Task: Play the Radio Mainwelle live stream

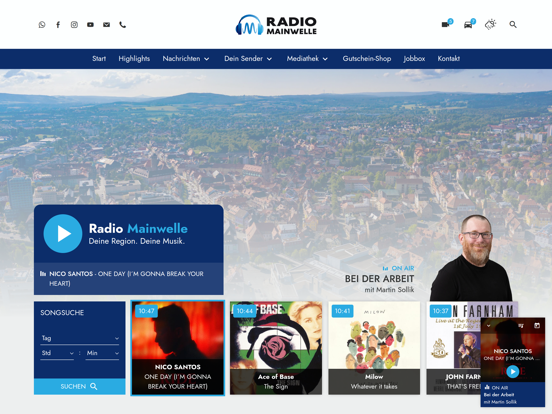Action: pos(63,233)
